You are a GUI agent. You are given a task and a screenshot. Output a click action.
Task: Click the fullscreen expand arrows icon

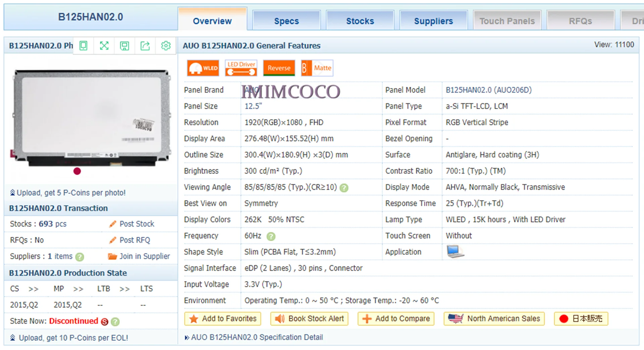point(104,46)
